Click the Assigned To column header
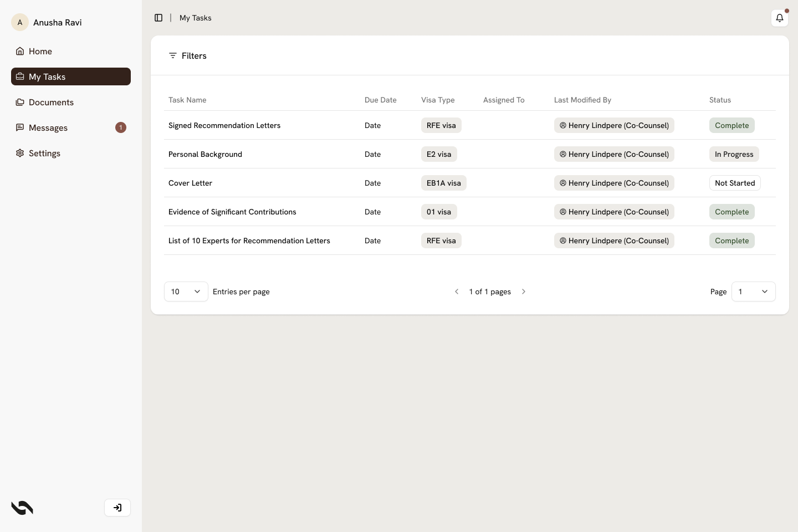 coord(504,100)
